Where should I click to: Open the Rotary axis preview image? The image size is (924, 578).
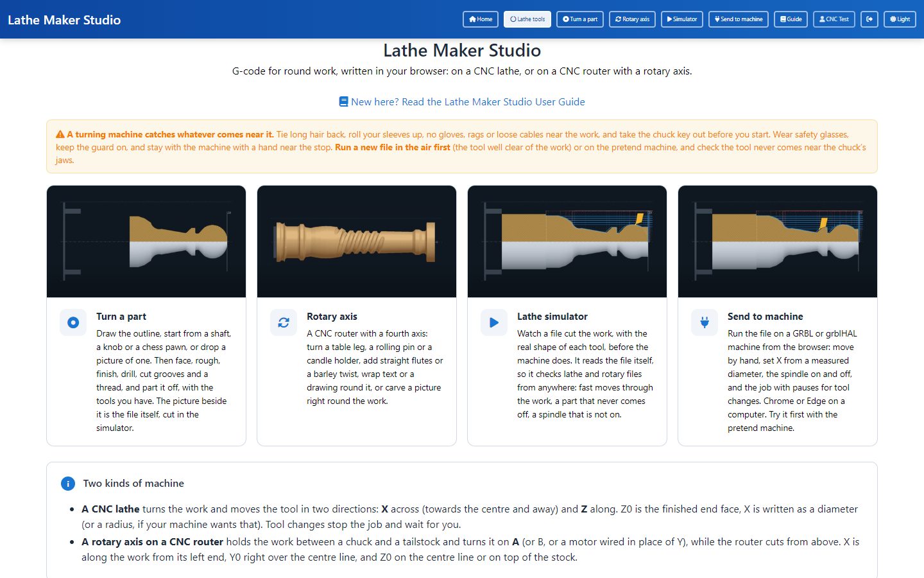coord(357,241)
